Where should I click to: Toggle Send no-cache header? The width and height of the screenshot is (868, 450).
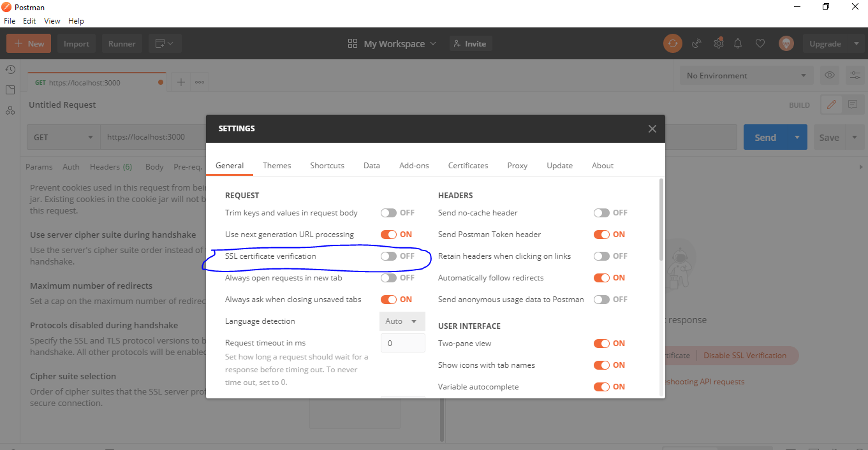click(x=601, y=213)
